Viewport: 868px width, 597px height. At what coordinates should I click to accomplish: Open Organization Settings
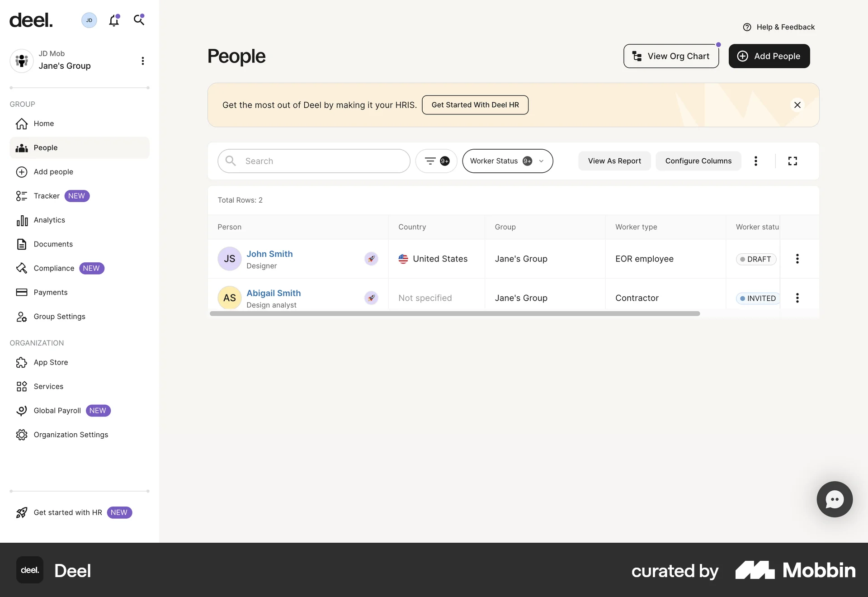(70, 435)
